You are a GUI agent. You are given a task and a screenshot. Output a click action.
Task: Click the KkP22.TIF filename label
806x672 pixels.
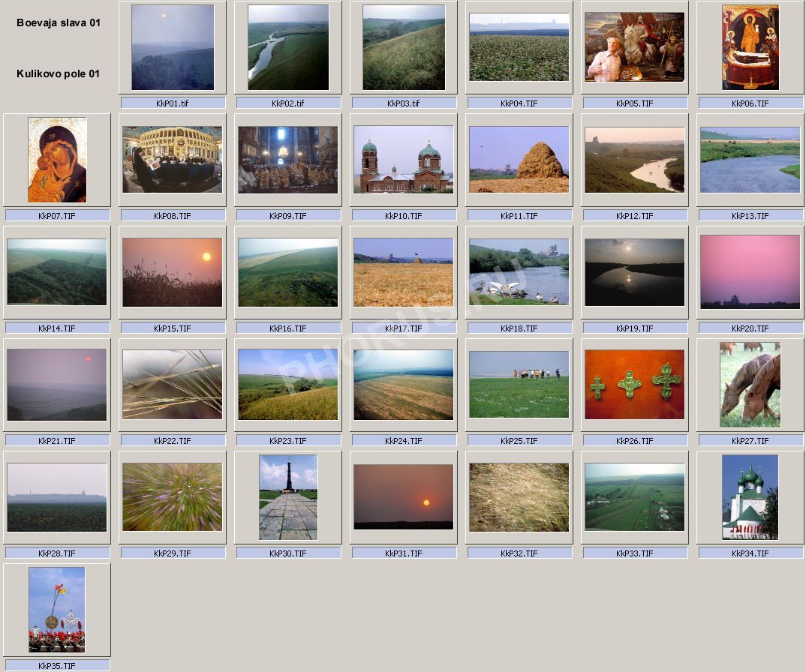[173, 441]
